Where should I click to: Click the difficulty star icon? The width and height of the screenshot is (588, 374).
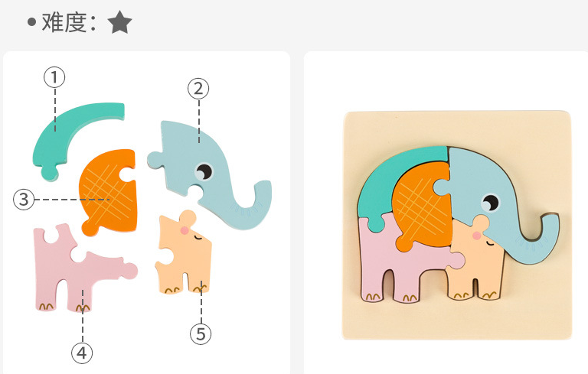pyautogui.click(x=119, y=22)
